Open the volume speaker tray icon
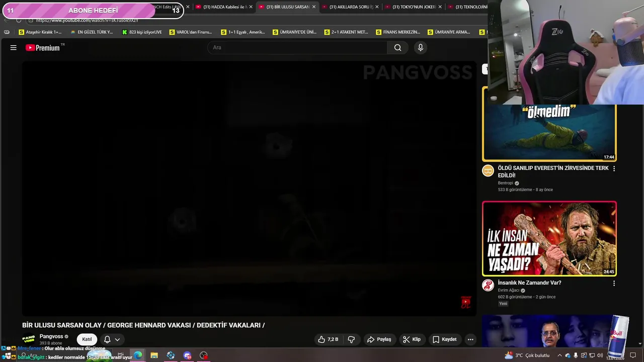644x362 pixels. click(600, 355)
